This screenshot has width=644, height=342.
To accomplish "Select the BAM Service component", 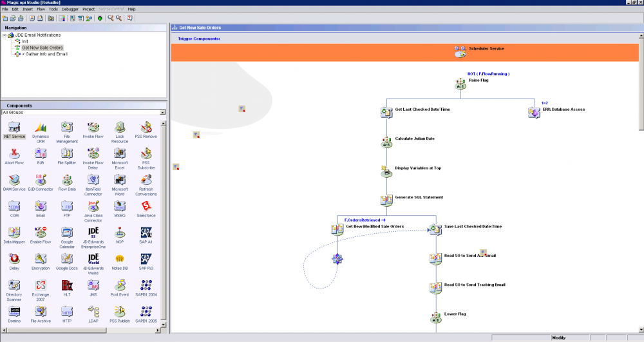I will tap(14, 183).
